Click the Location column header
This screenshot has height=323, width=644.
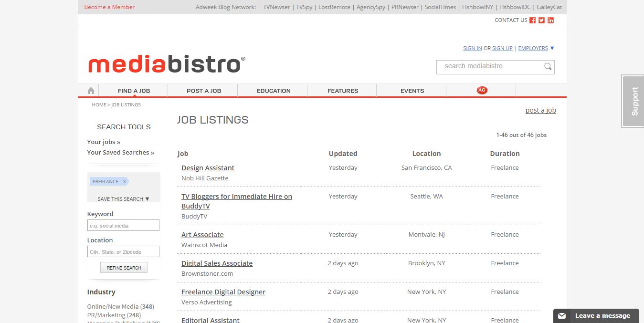click(426, 154)
